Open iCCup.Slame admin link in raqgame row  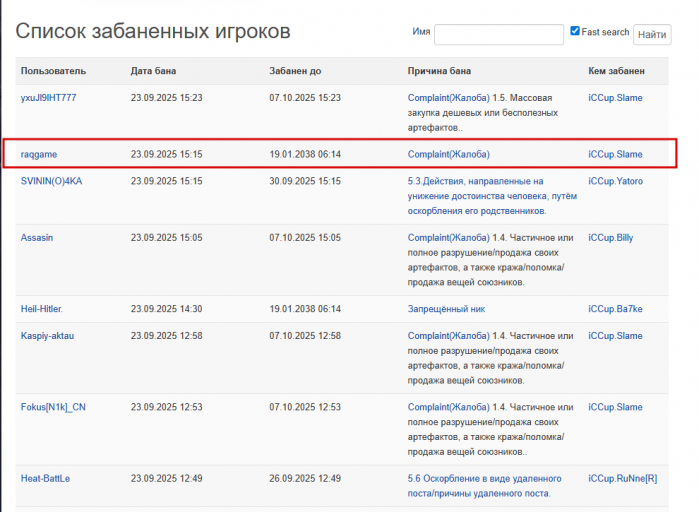click(x=615, y=154)
